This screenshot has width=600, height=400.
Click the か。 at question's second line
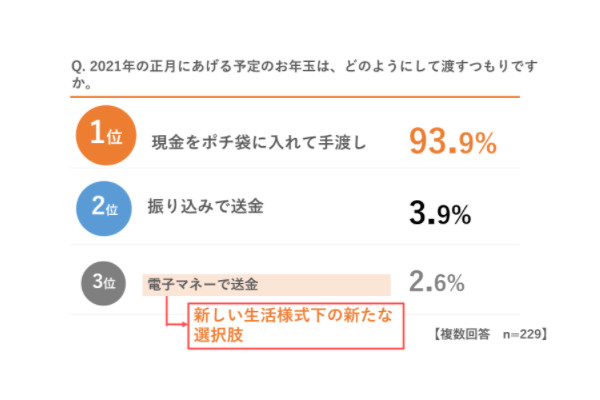82,83
